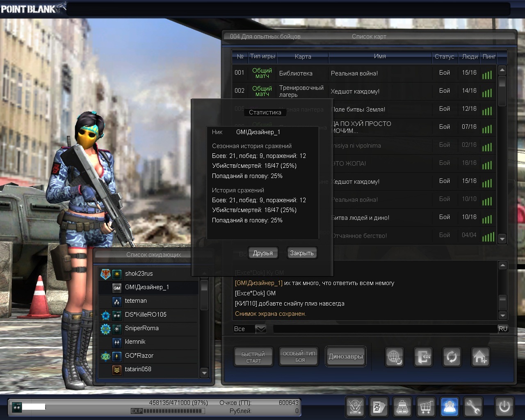The width and height of the screenshot is (525, 420).
Task: Click SniperRoma rank badge icon
Action: pos(117,329)
